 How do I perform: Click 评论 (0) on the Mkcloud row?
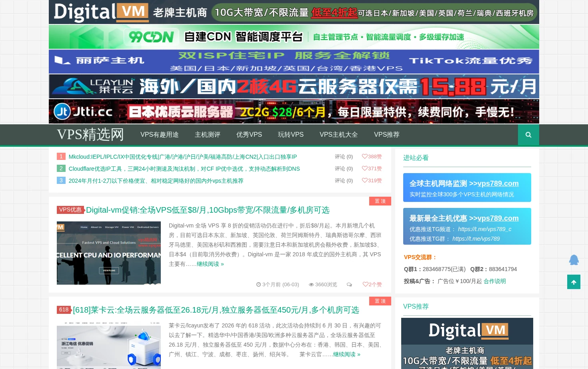point(344,157)
